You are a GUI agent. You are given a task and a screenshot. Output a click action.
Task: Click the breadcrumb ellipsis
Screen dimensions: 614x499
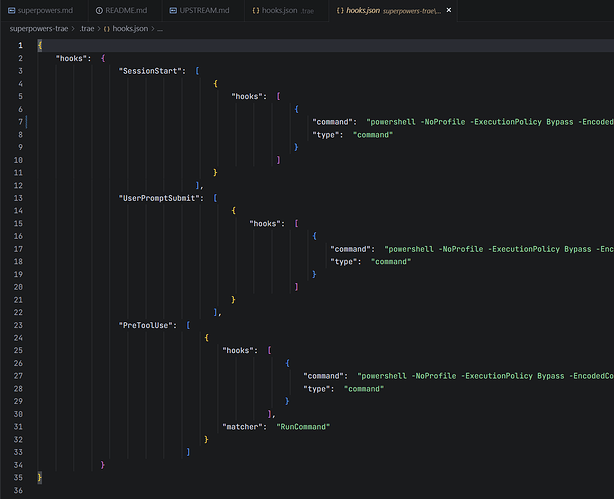point(160,29)
